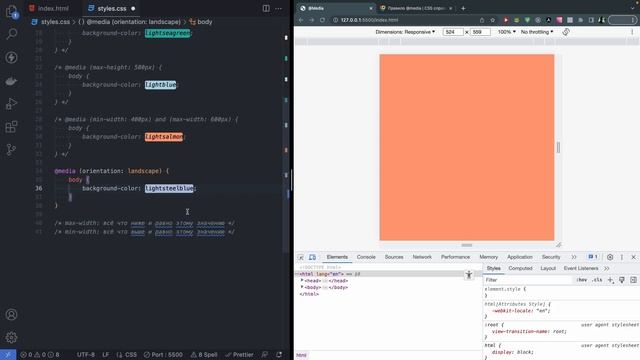640x360 pixels.
Task: Click the lightsteelblue color swatch
Action: (x=169, y=188)
